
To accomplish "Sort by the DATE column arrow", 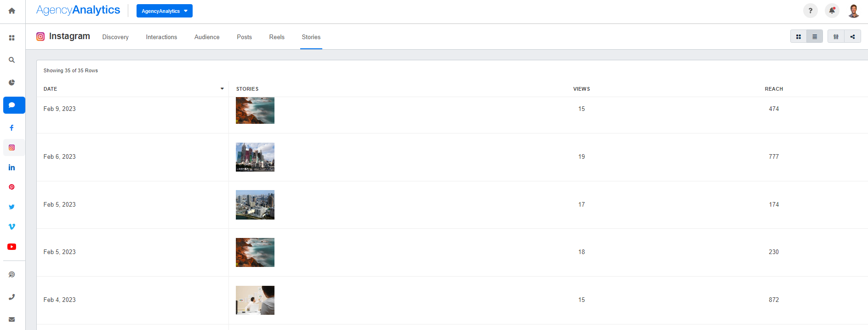I will [222, 89].
